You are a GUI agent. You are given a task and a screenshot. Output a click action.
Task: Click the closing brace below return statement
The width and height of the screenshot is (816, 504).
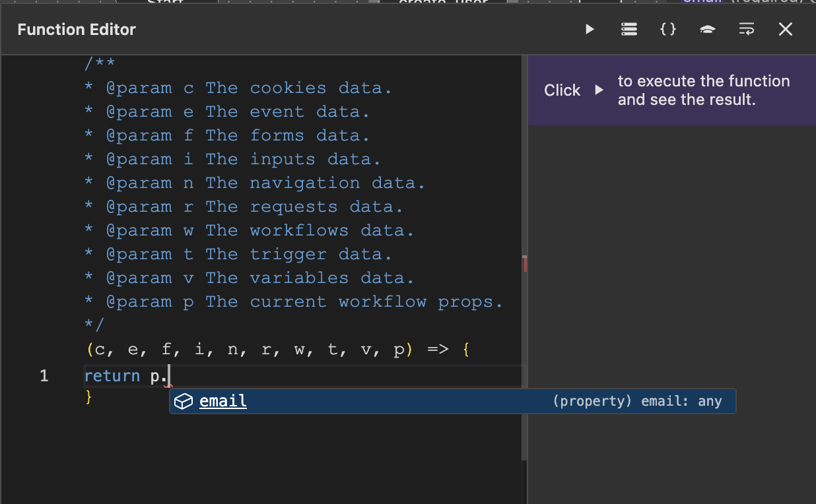pyautogui.click(x=88, y=397)
